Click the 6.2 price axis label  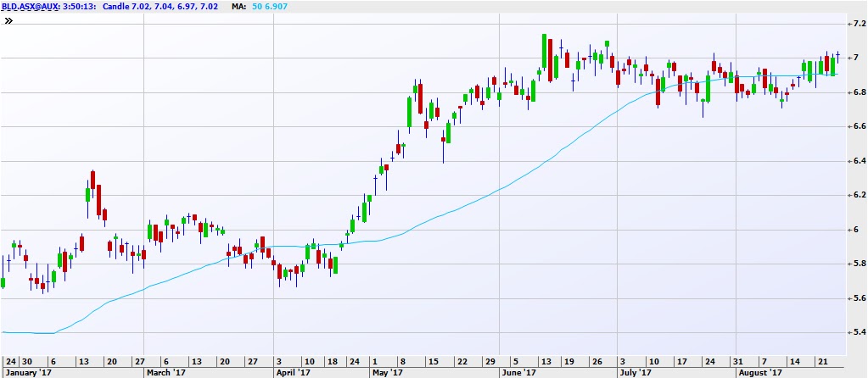(x=860, y=195)
